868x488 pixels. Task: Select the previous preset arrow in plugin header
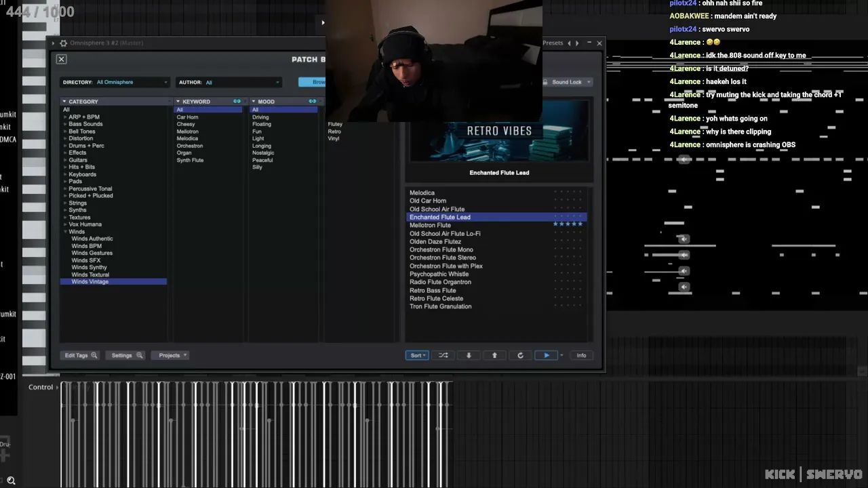tap(569, 43)
